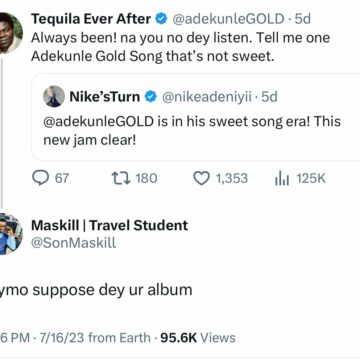This screenshot has width=360, height=360.
Task: Click @adekunleGOLD mention in quoted tweet
Action: [x=100, y=121]
